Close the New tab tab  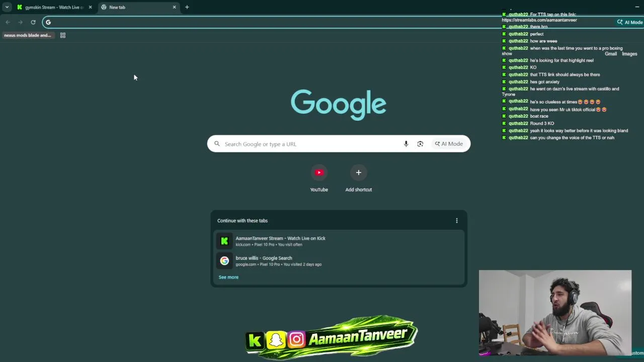[x=174, y=7]
